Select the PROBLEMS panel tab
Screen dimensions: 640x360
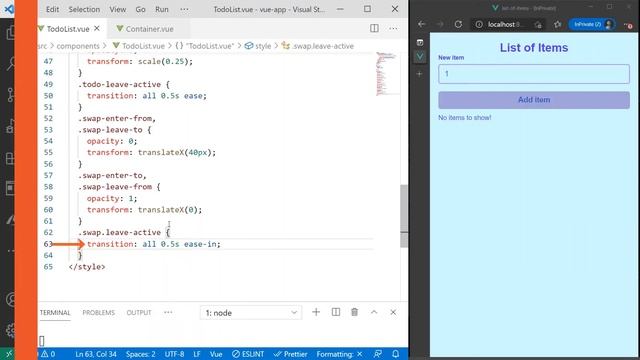tap(98, 313)
